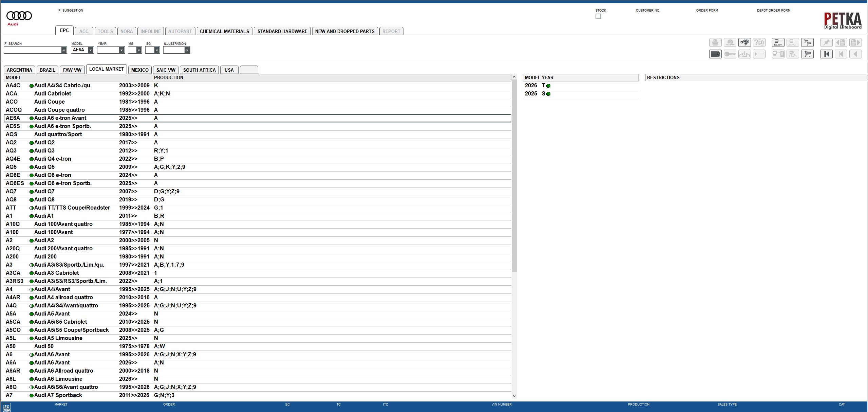Click the model list scroll down arrow

click(x=514, y=396)
